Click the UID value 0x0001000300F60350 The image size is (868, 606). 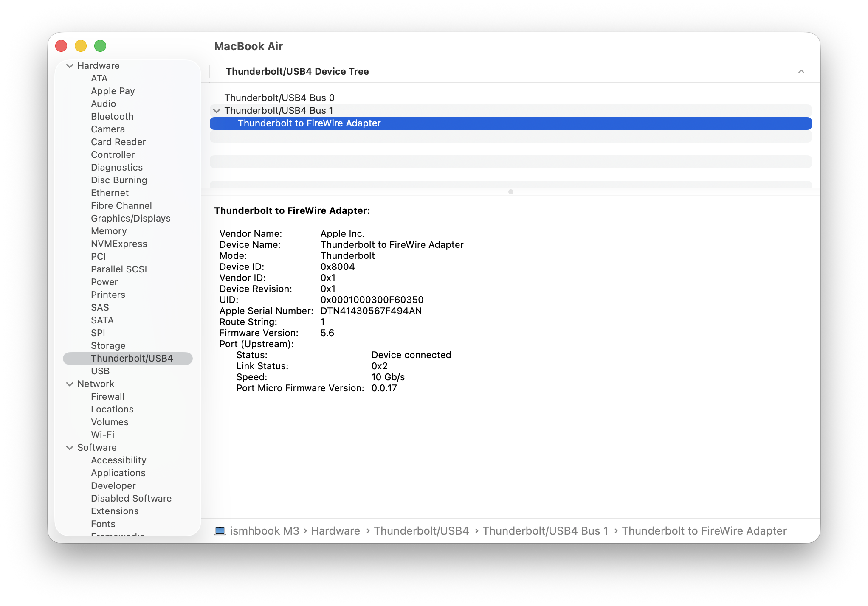(x=372, y=300)
